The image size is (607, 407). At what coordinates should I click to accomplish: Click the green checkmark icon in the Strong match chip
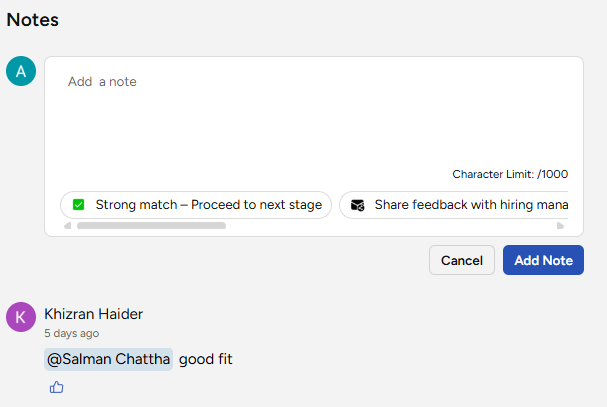pyautogui.click(x=78, y=205)
